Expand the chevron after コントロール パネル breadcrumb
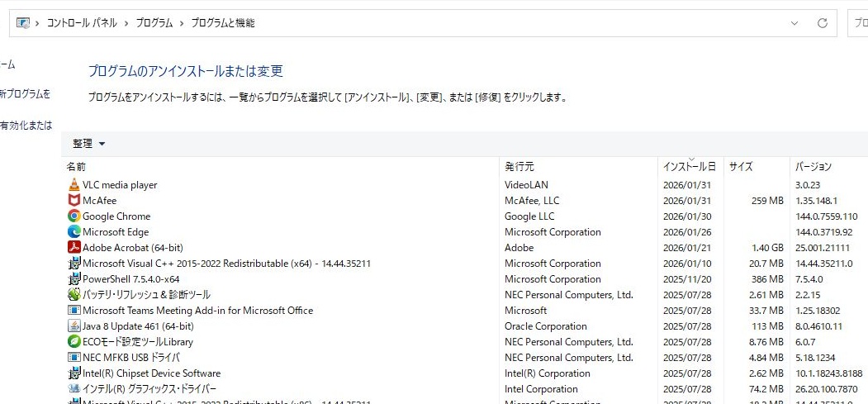Viewport: 868px width, 404px height. point(126,23)
